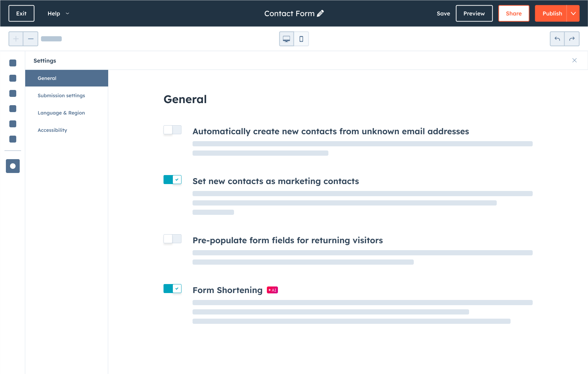The height and width of the screenshot is (374, 588).
Task: Switch to Submission settings tab
Action: (61, 95)
